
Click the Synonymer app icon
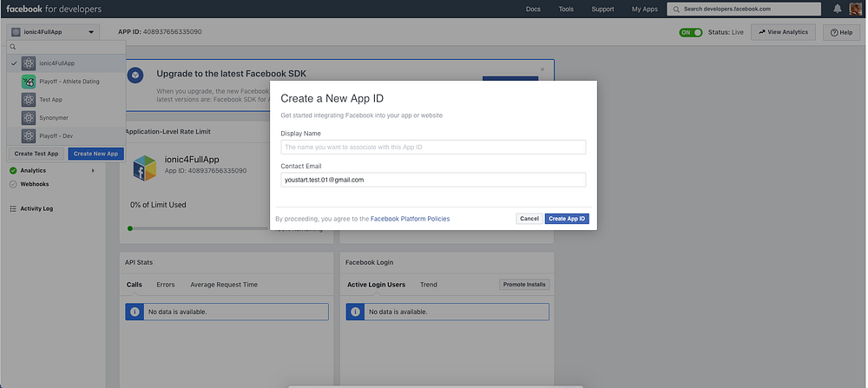pos(29,118)
